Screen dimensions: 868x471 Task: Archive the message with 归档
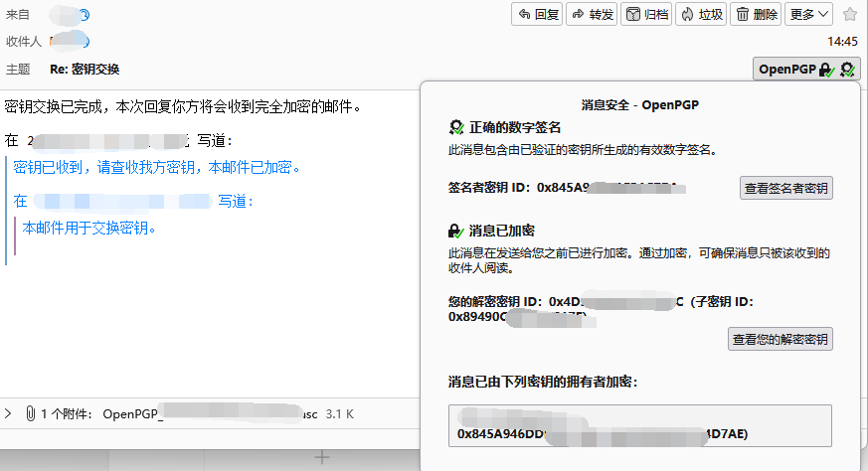point(645,14)
